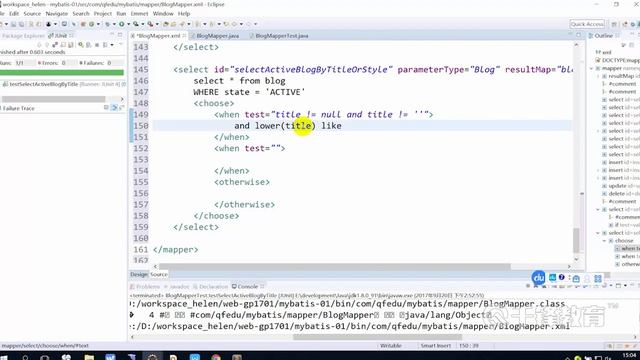
Task: Click the grid icon in floating toolbar
Action: 598,279
